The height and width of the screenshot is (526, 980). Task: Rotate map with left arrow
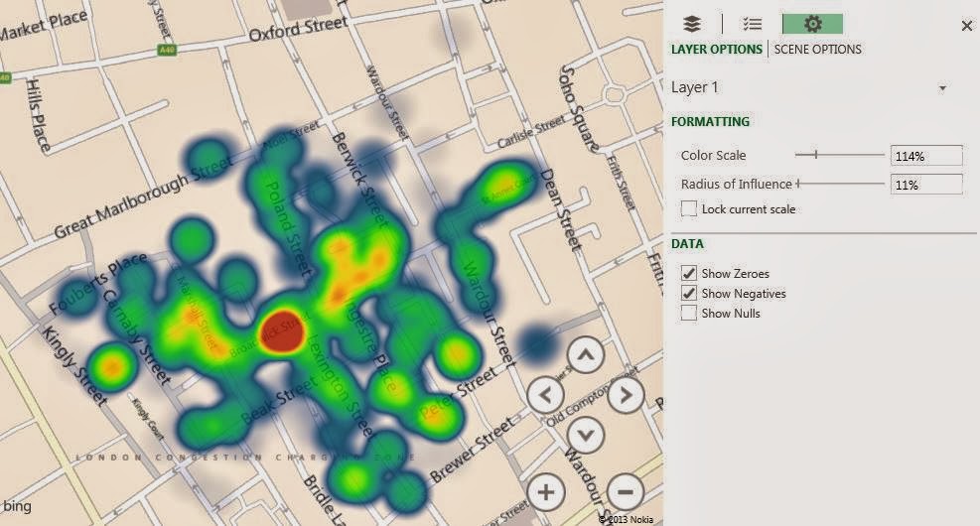pyautogui.click(x=546, y=395)
